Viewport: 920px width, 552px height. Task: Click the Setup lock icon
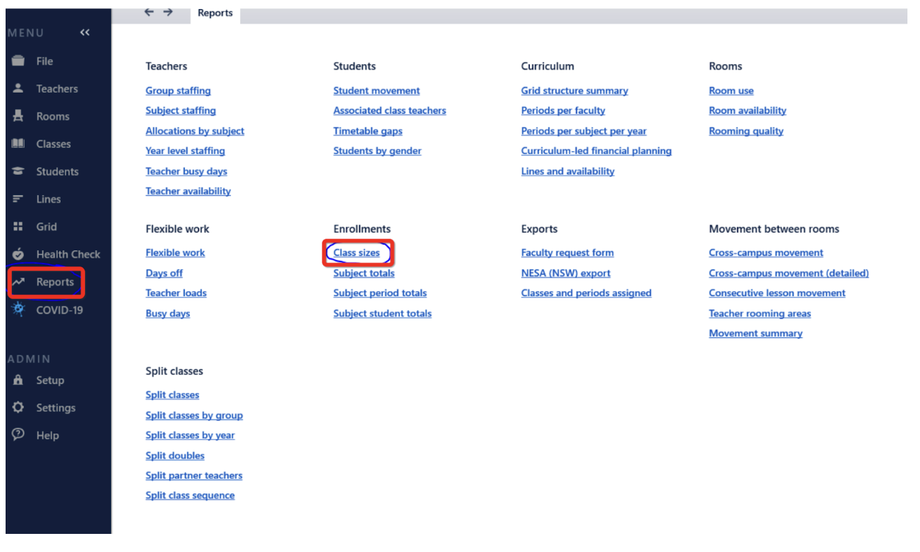18,380
